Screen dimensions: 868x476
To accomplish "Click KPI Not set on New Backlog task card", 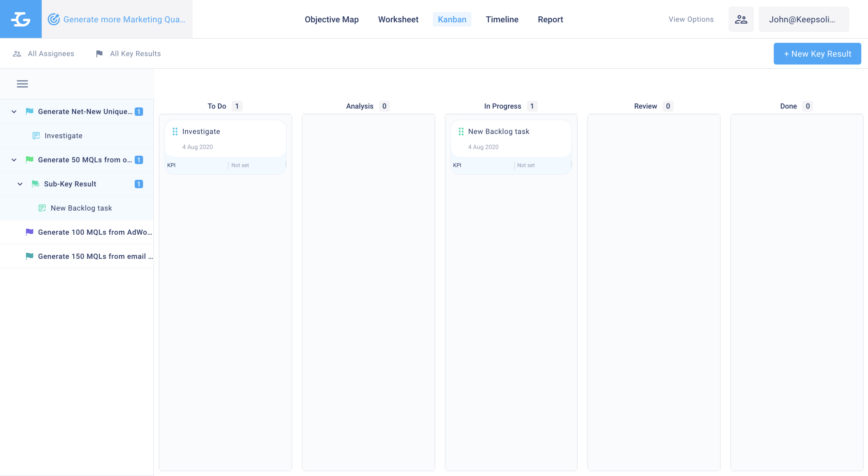I will click(511, 165).
